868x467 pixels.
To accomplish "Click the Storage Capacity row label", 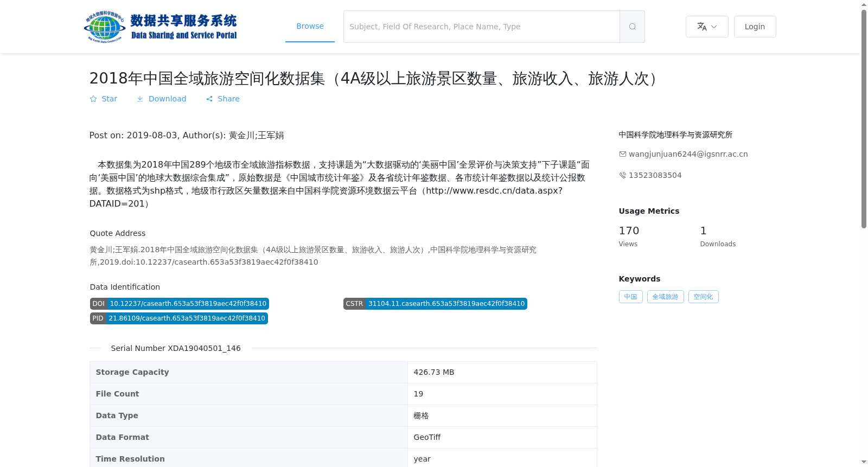I will 132,372.
